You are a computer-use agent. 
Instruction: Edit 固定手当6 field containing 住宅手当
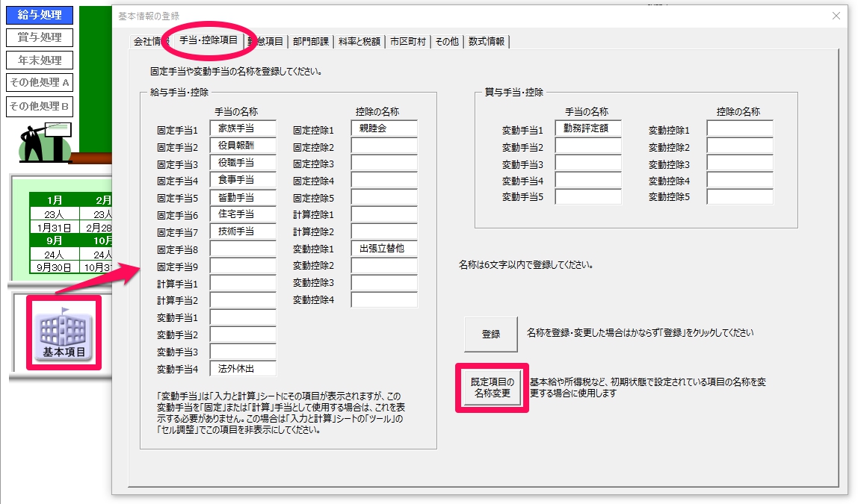pyautogui.click(x=243, y=214)
